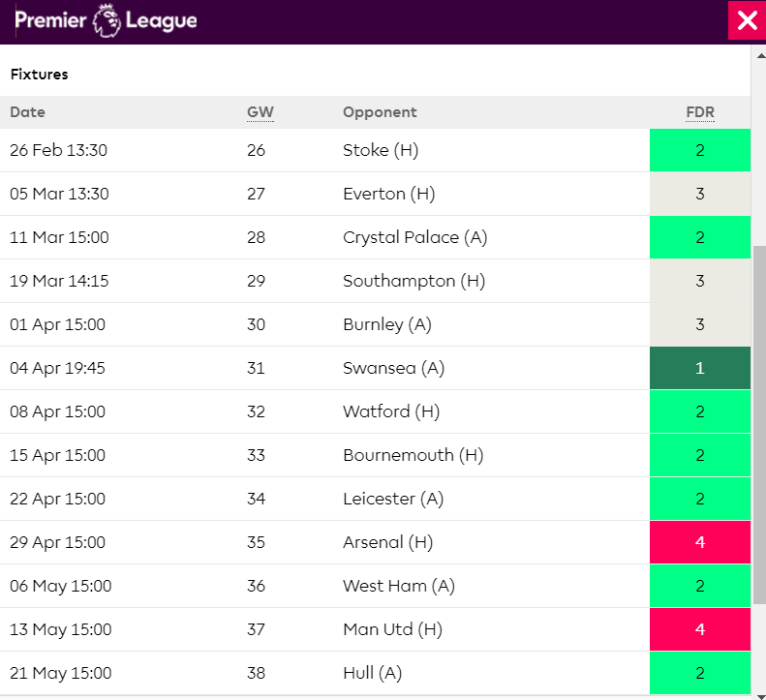
Task: Click the red FDR 4 Arsenal cell
Action: tap(699, 542)
